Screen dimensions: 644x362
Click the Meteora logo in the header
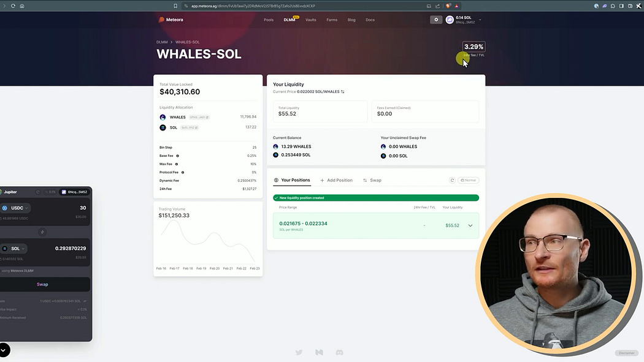point(171,20)
